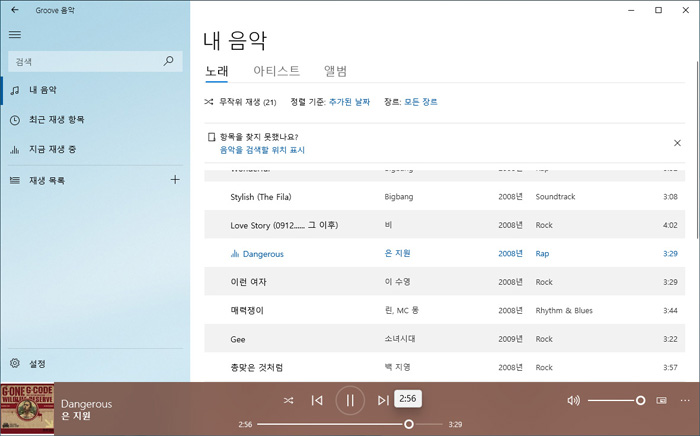Dismiss the music location notification
The width and height of the screenshot is (700, 436).
(x=677, y=143)
